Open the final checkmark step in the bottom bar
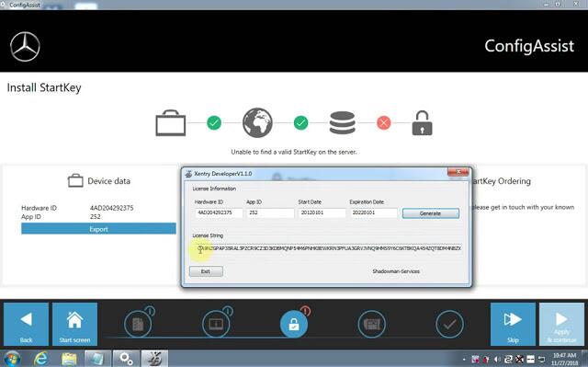Viewport: 588px width, 367px height. coord(449,324)
